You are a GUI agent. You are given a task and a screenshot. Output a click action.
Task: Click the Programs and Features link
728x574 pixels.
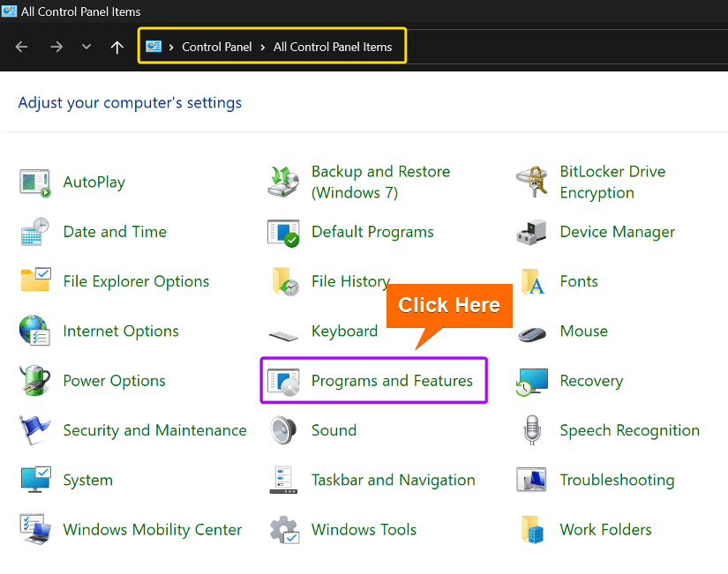[x=392, y=381]
